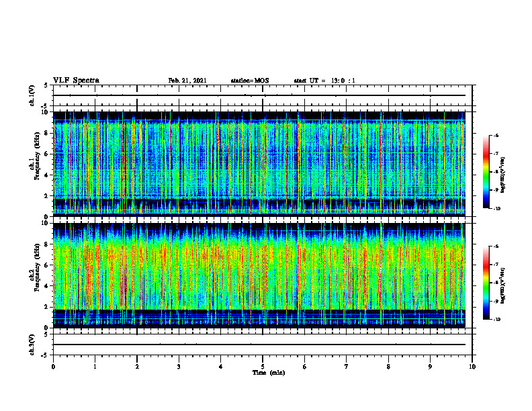Click the "station=MOS" header label
Viewport: 532px width, 411px height.
[250, 81]
